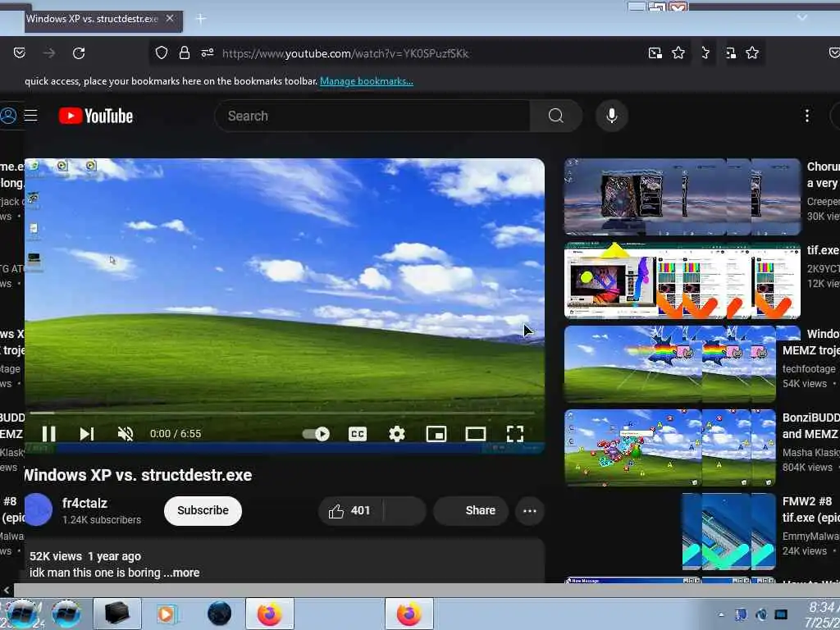View site security padlock info

[185, 53]
